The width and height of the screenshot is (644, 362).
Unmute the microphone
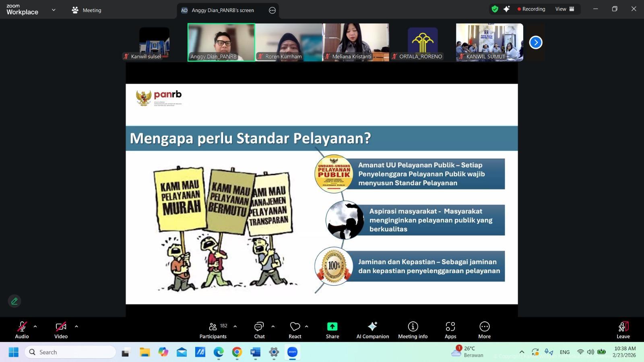pos(21,327)
